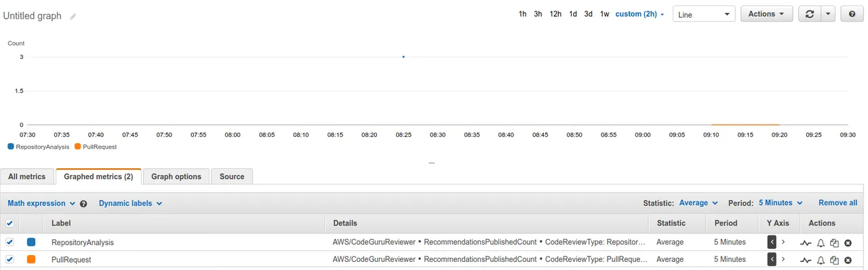The width and height of the screenshot is (868, 270).
Task: Switch to the All metrics tab
Action: [x=27, y=176]
